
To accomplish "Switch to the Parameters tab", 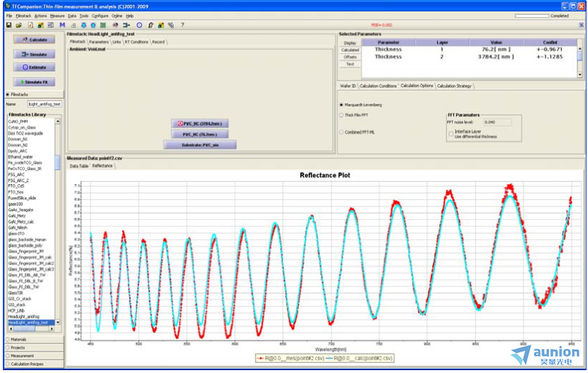I will point(99,42).
